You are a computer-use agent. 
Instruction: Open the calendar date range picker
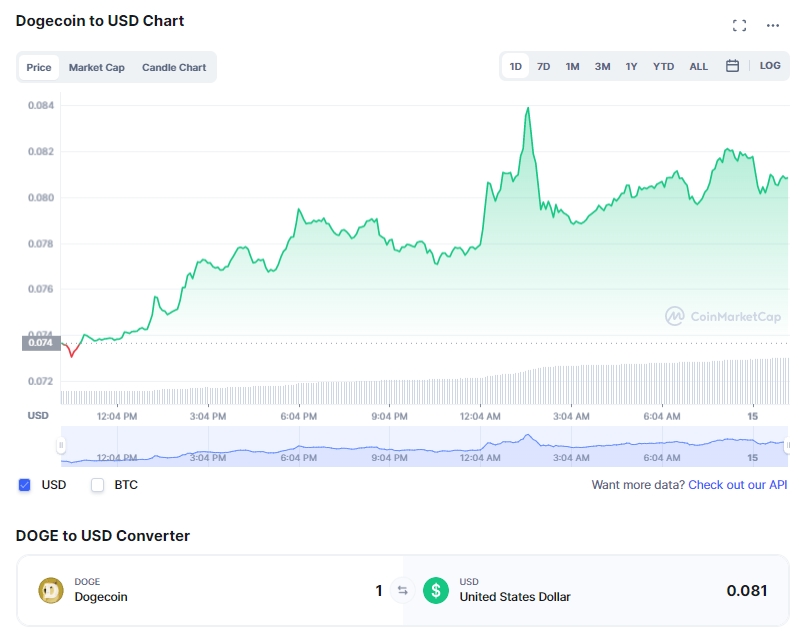coord(732,66)
